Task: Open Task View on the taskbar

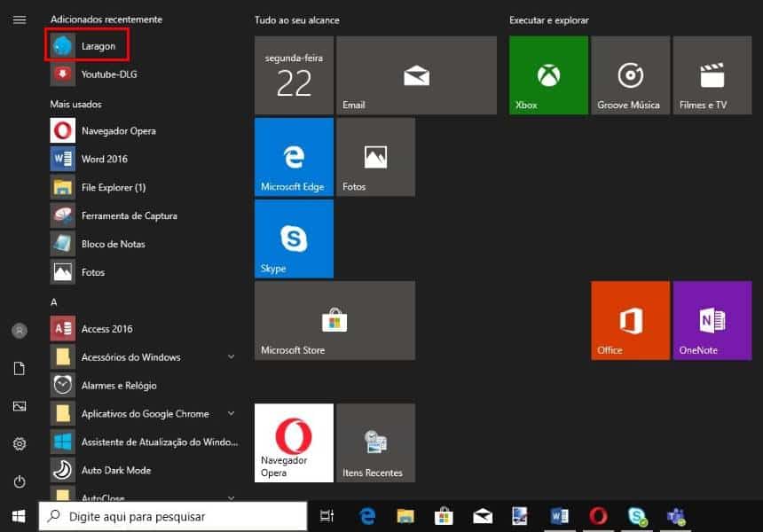Action: click(x=327, y=516)
